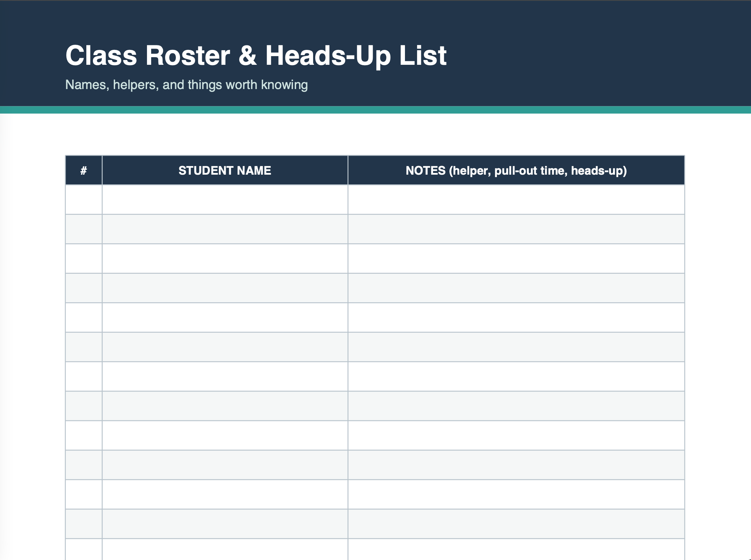
Task: Click second row Notes cell
Action: 516,229
